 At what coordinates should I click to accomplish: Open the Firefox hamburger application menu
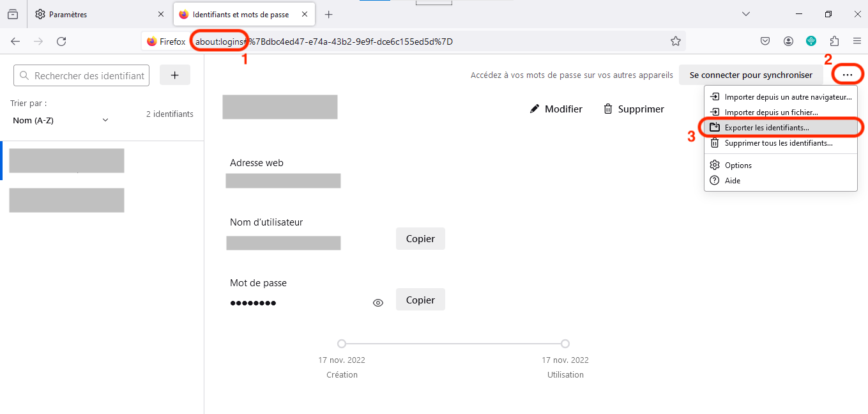(857, 42)
